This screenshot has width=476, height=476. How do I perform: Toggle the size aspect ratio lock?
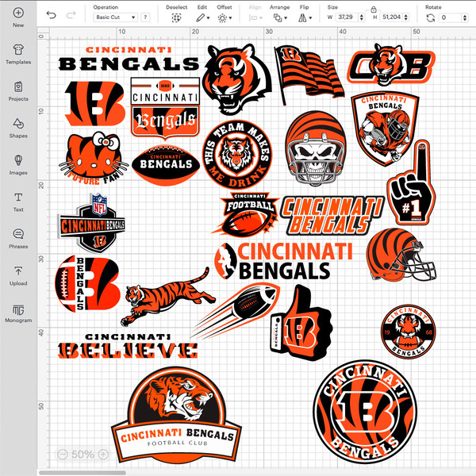pyautogui.click(x=374, y=10)
